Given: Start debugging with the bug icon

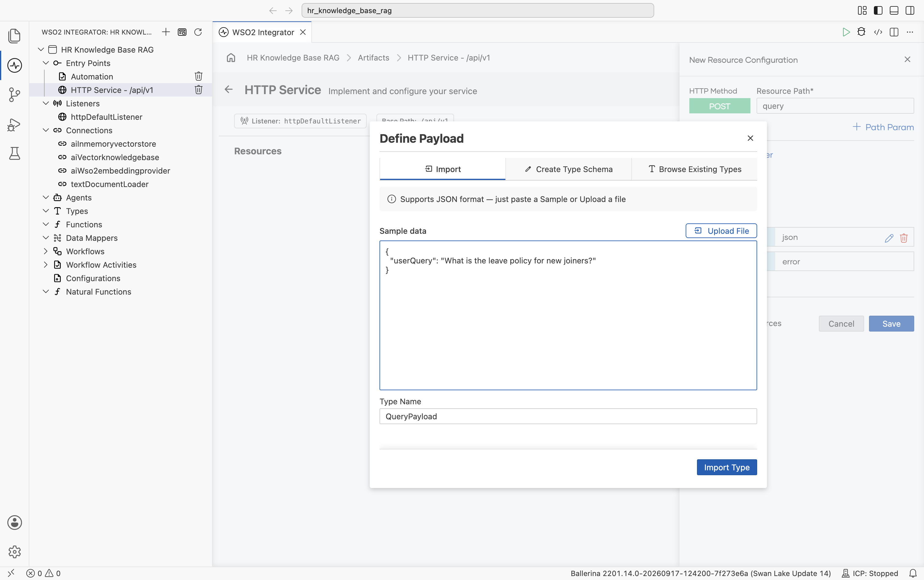Looking at the screenshot, I should pos(861,32).
